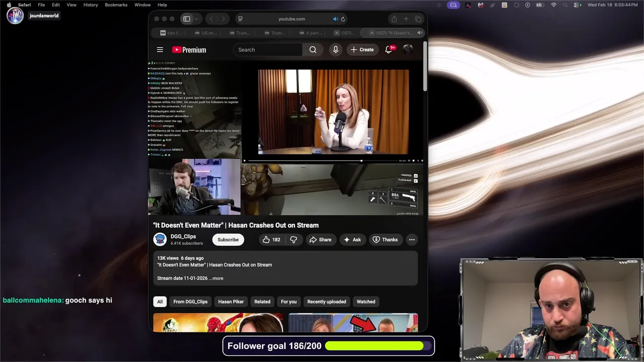Open a new Safari tab
The image size is (644, 362).
coord(406,19)
